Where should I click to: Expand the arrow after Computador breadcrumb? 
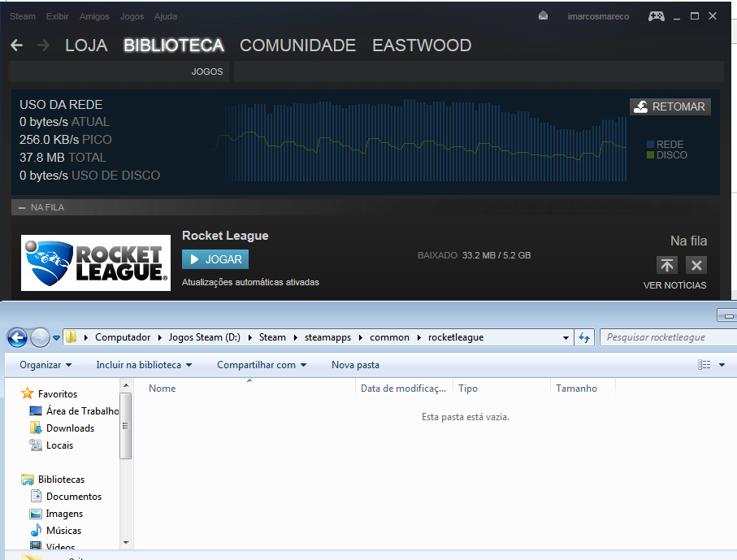point(160,337)
